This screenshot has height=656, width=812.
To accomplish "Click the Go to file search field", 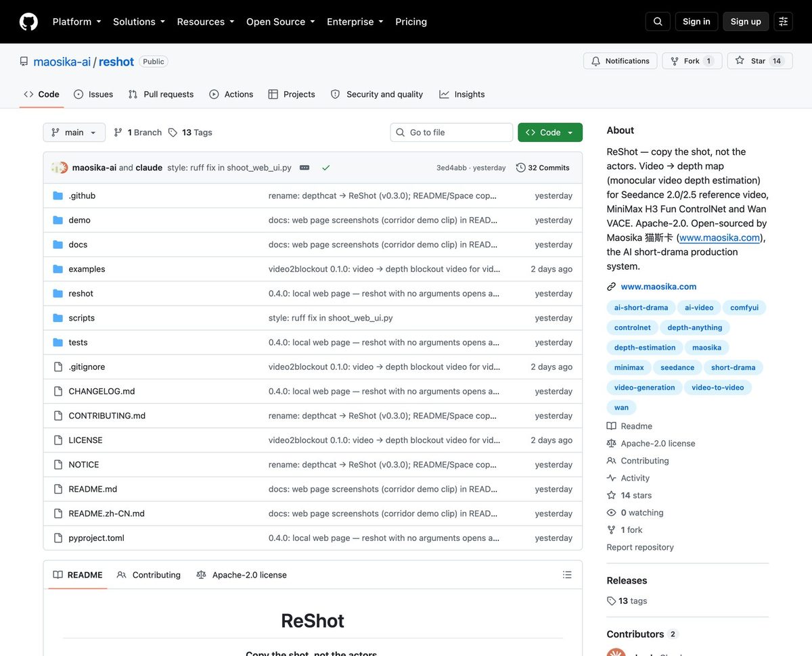I will point(451,133).
